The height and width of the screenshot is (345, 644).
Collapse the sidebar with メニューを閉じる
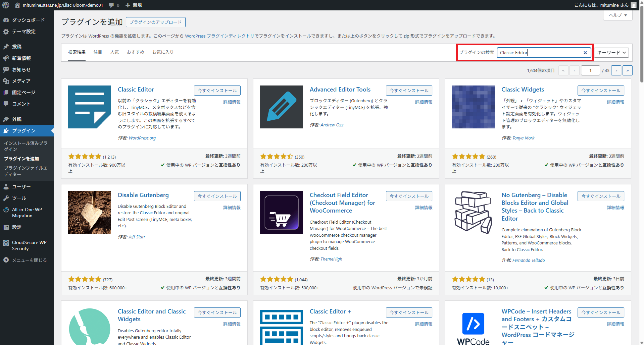[29, 260]
